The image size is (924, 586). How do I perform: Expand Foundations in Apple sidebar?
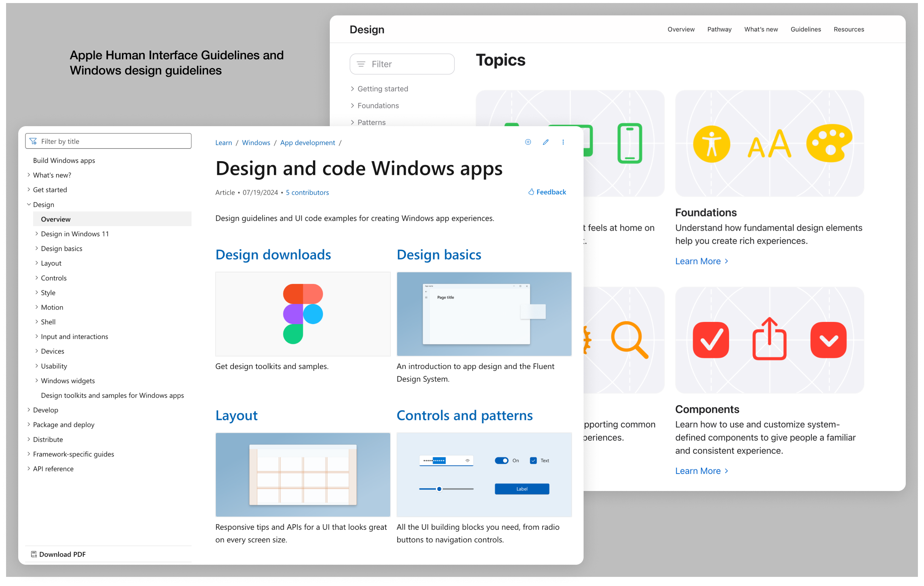coord(352,106)
